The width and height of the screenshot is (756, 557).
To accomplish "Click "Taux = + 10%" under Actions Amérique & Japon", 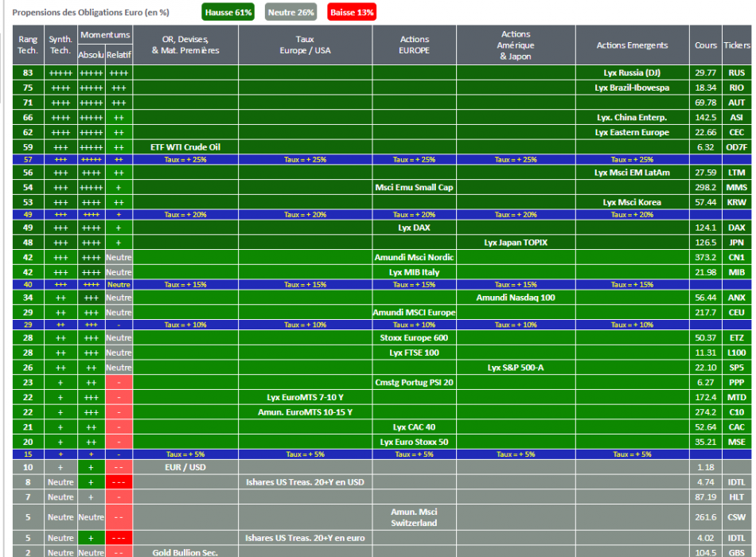I will 516,325.
